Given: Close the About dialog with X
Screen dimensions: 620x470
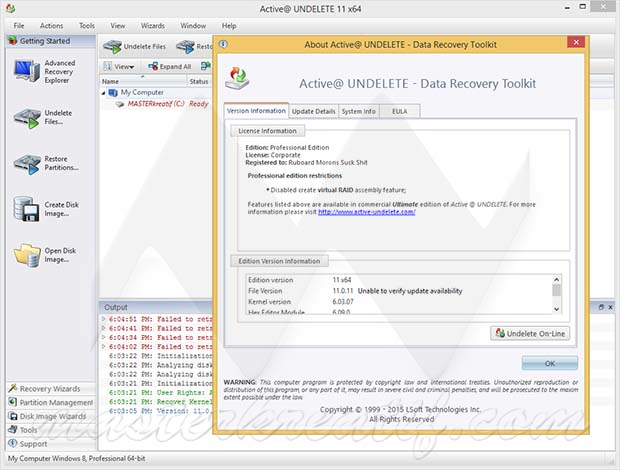Looking at the screenshot, I should pyautogui.click(x=576, y=42).
